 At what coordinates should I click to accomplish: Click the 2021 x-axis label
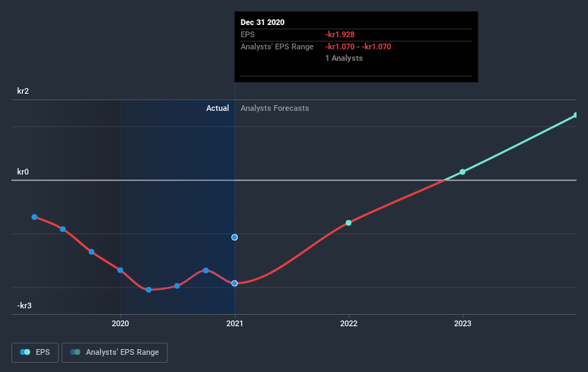coord(234,323)
